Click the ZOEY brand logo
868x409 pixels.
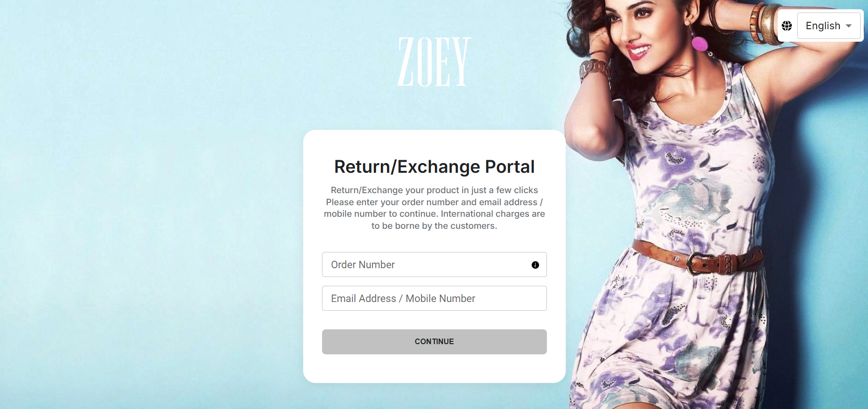coord(434,62)
